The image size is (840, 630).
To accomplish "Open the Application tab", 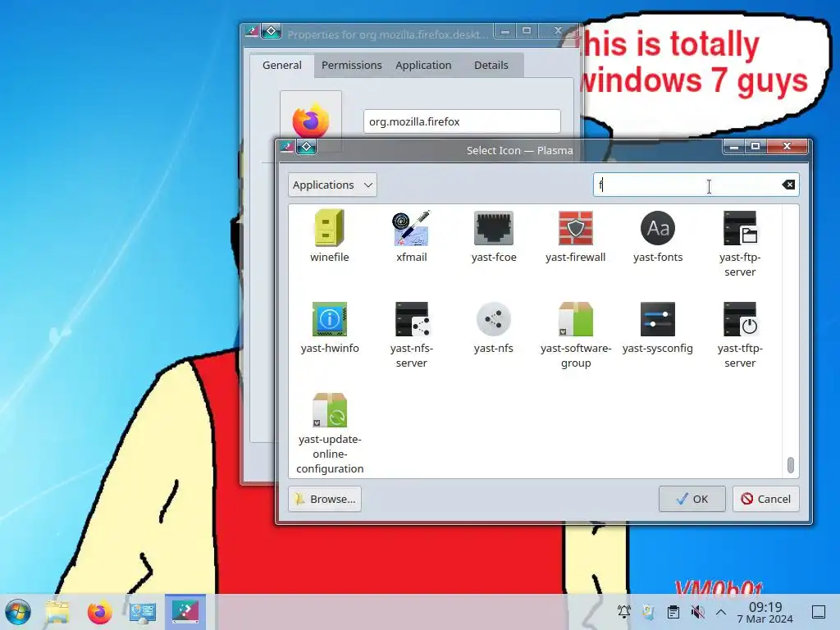I will click(423, 66).
